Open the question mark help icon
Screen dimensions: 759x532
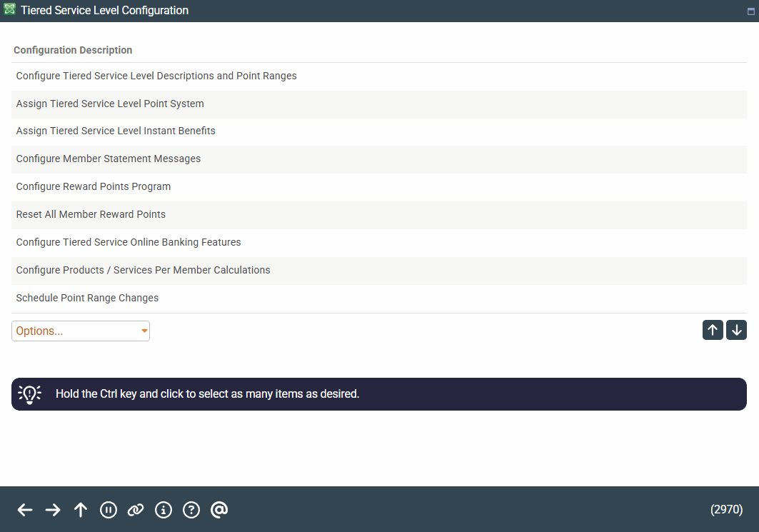coord(191,509)
